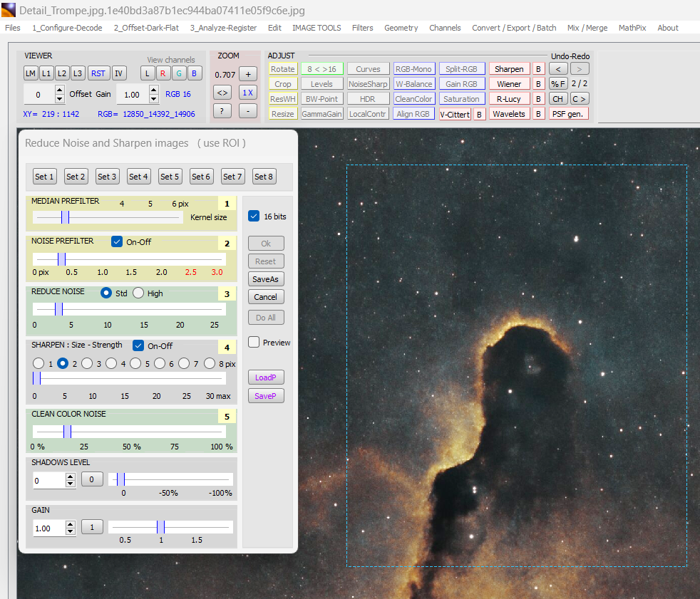This screenshot has height=599, width=700.
Task: Click the SaveAs button
Action: [265, 279]
